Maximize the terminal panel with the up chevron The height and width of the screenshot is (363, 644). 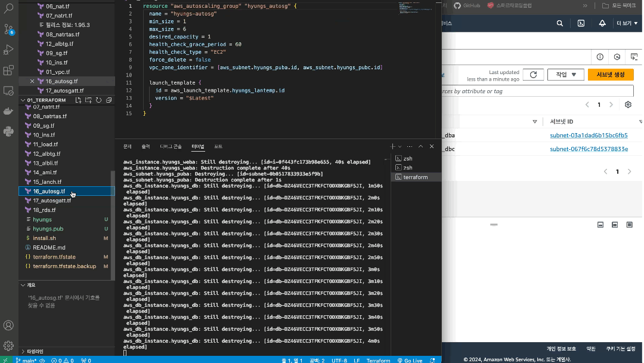[420, 146]
